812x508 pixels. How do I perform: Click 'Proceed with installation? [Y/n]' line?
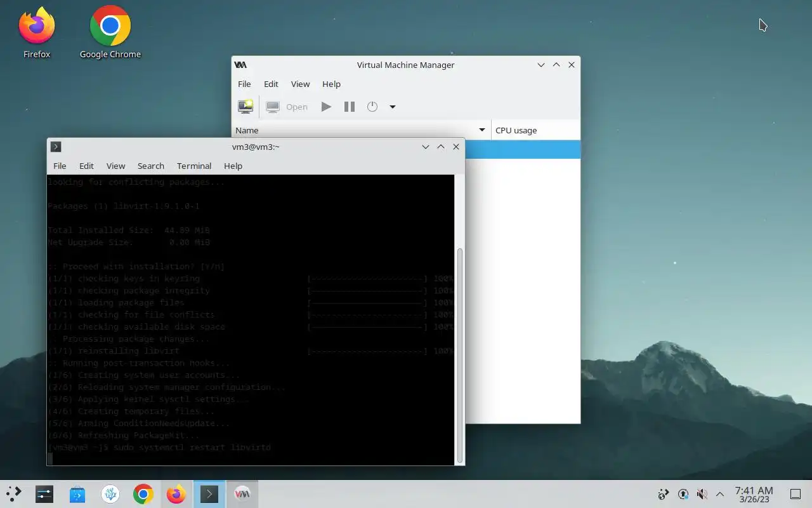[x=136, y=267]
